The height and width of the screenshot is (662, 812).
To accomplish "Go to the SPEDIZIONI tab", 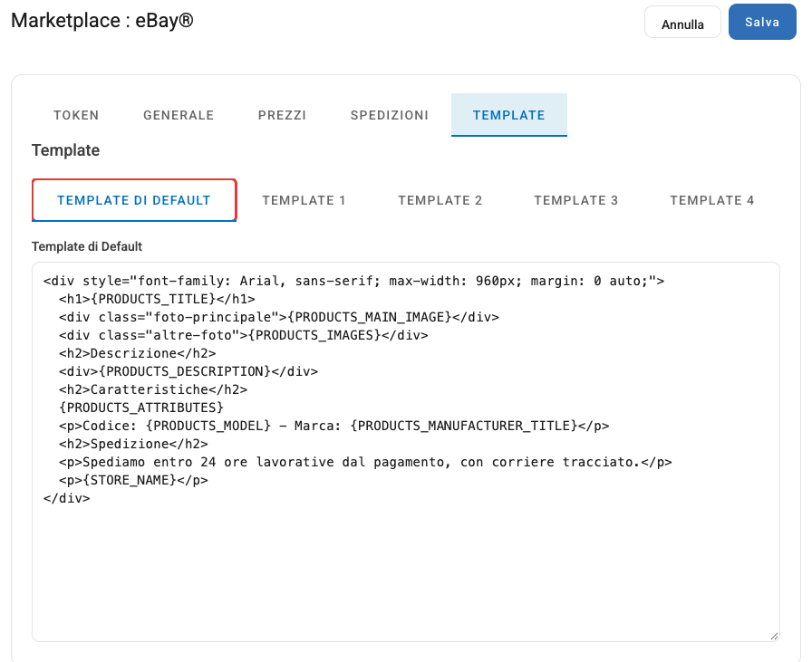I will [390, 115].
